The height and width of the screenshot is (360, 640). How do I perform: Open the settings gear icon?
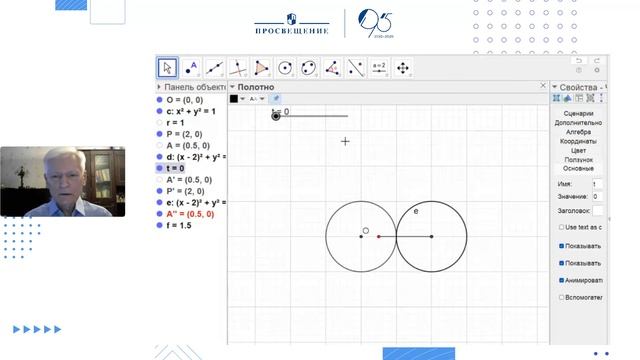597,70
